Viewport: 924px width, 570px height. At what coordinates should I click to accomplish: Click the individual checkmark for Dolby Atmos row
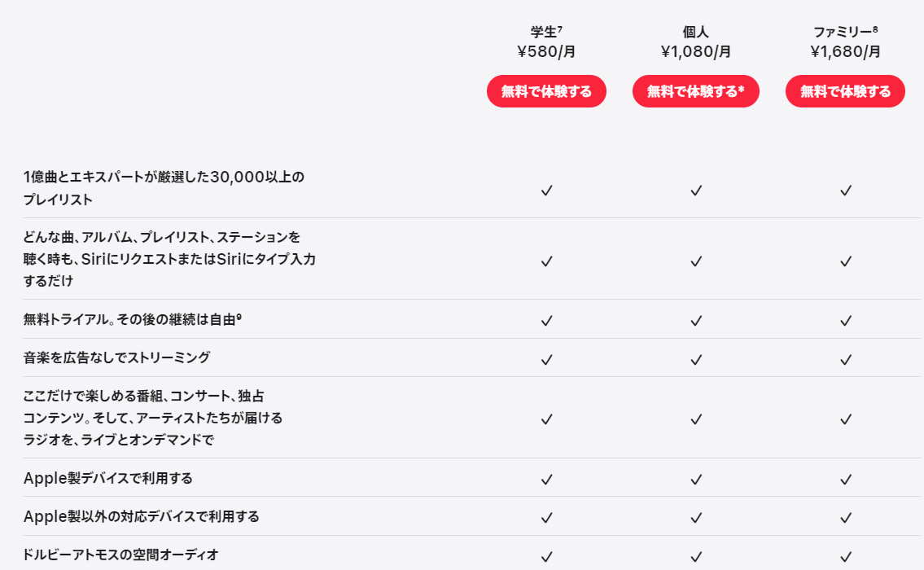pos(696,556)
